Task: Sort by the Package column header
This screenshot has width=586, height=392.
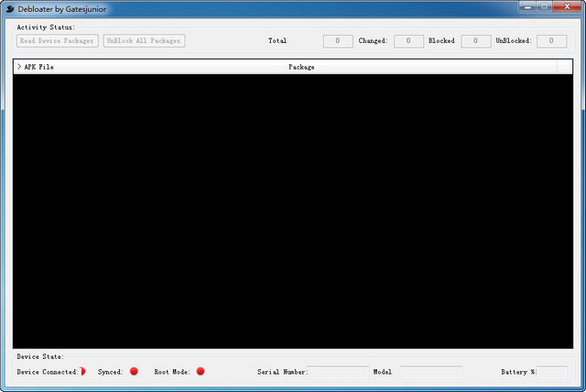Action: 301,67
